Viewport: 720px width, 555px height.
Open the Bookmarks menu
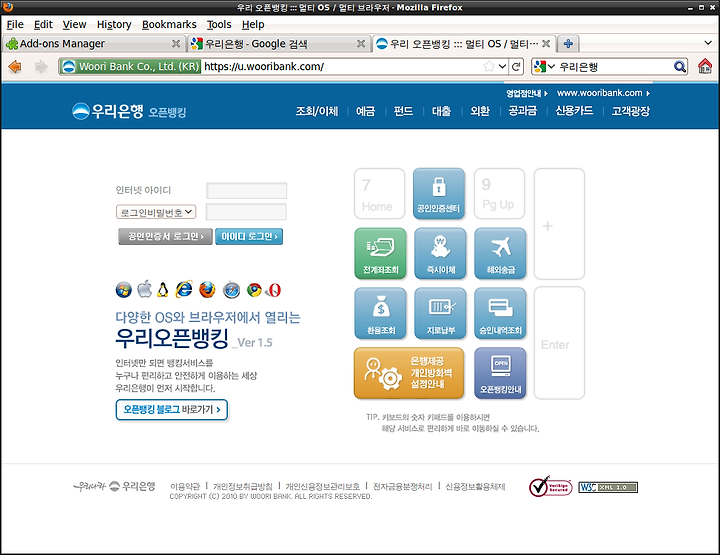click(x=169, y=24)
